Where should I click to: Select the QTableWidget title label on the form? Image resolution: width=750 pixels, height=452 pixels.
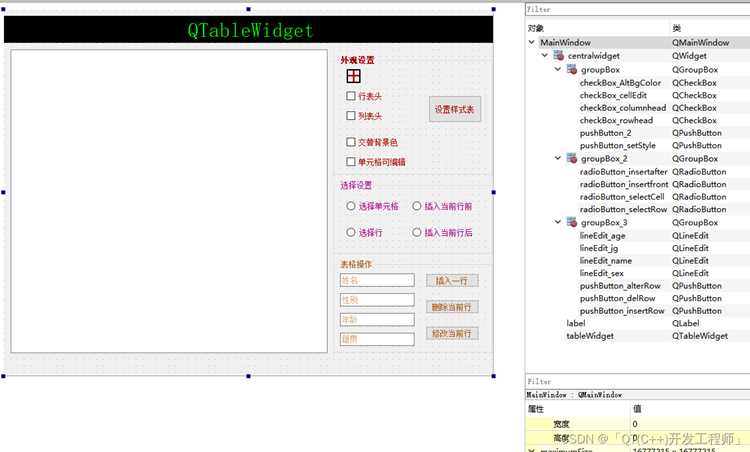tap(249, 30)
